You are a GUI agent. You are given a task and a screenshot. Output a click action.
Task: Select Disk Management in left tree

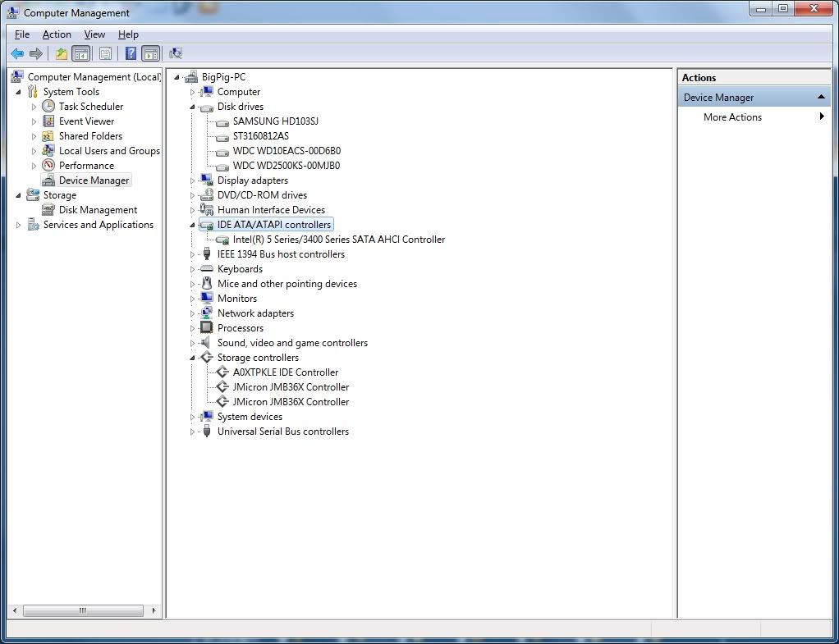pyautogui.click(x=98, y=210)
